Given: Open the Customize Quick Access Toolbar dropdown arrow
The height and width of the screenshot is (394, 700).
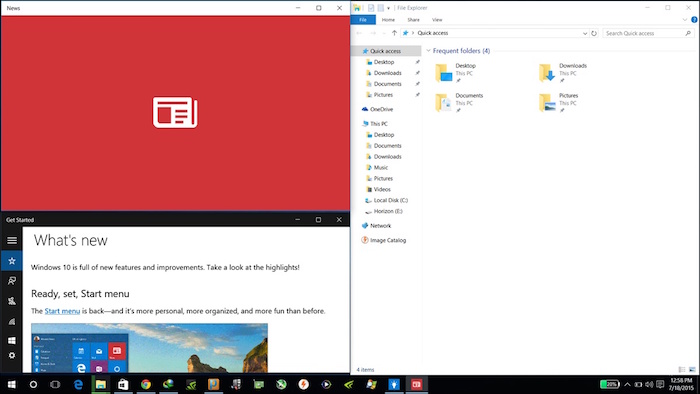Looking at the screenshot, I should (x=388, y=8).
